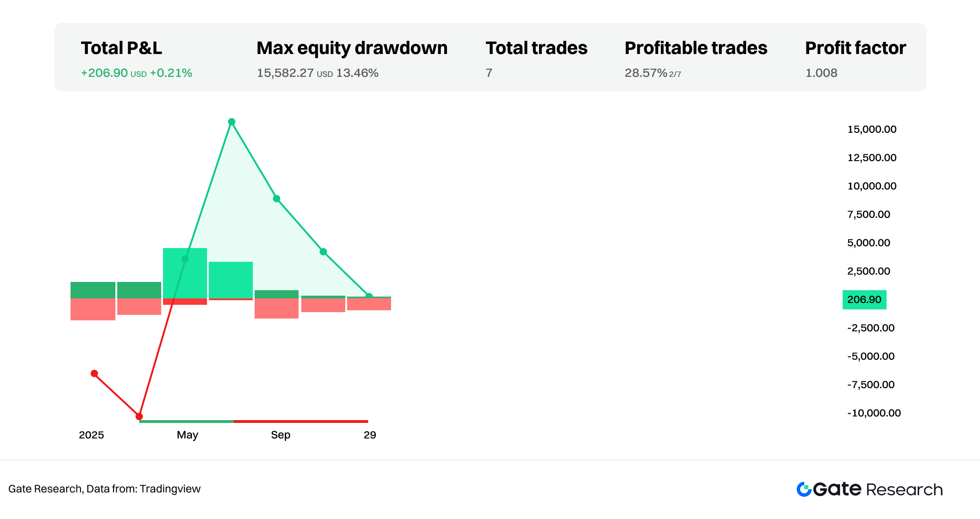Click the Profit factor heading
The image size is (980, 519).
pyautogui.click(x=855, y=48)
